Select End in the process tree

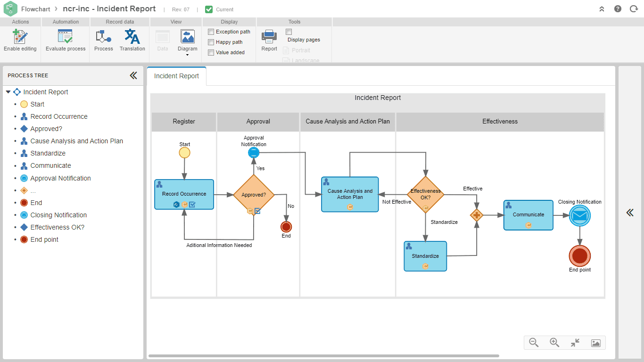coord(36,203)
